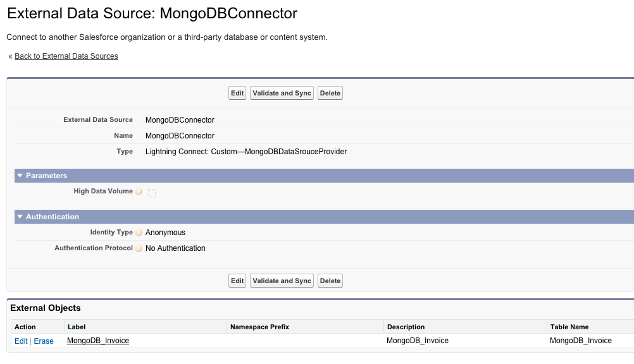Click the bottom Delete button
Image resolution: width=634 pixels, height=364 pixels.
click(330, 281)
